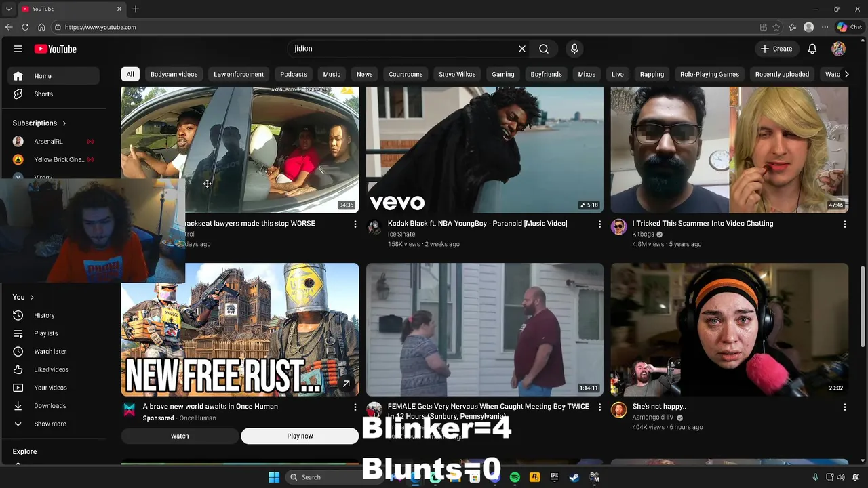Select the Bodycam videos chip

(x=174, y=74)
